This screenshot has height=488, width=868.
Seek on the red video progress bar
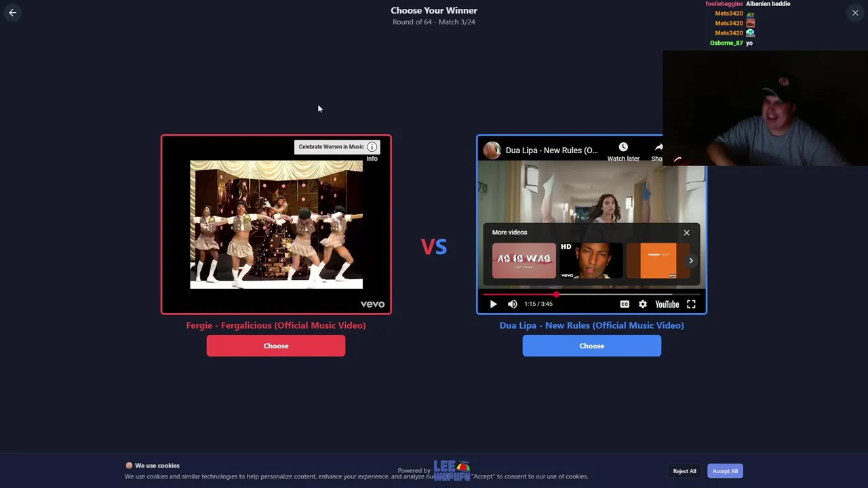591,294
